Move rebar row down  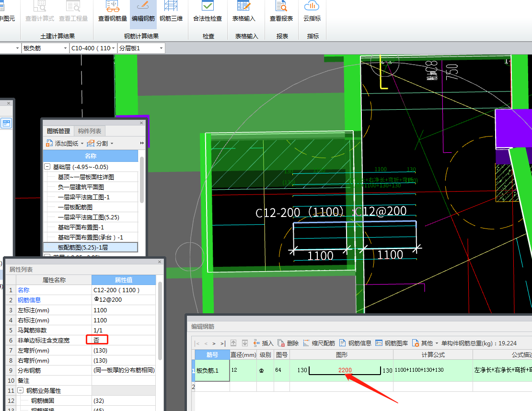point(244,343)
